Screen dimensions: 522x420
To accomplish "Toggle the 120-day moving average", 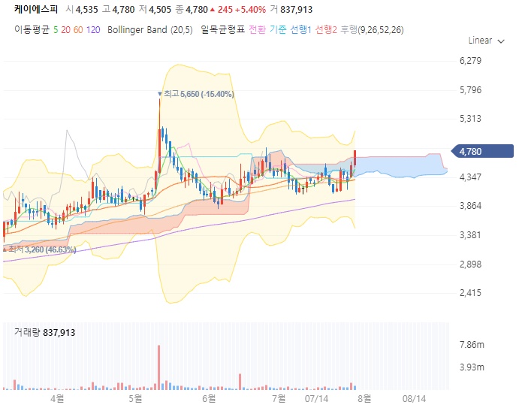I will pyautogui.click(x=93, y=30).
